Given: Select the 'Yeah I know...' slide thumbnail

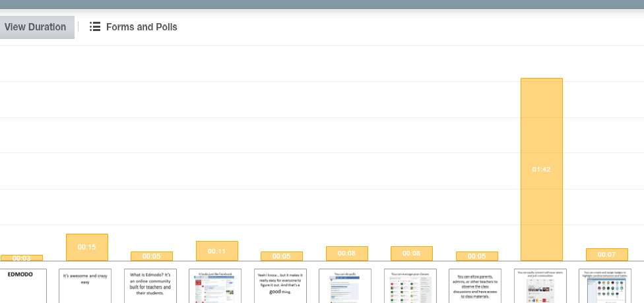Looking at the screenshot, I should coord(280,285).
